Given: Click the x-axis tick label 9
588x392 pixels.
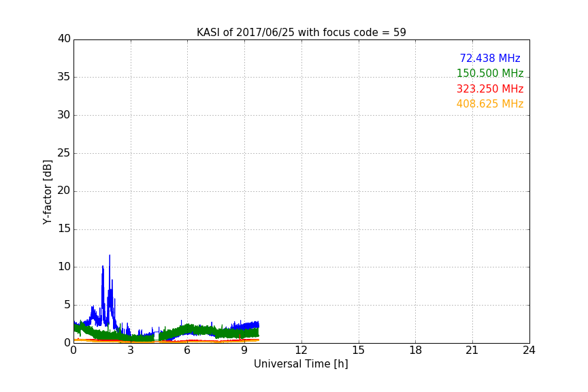Looking at the screenshot, I should point(244,350).
